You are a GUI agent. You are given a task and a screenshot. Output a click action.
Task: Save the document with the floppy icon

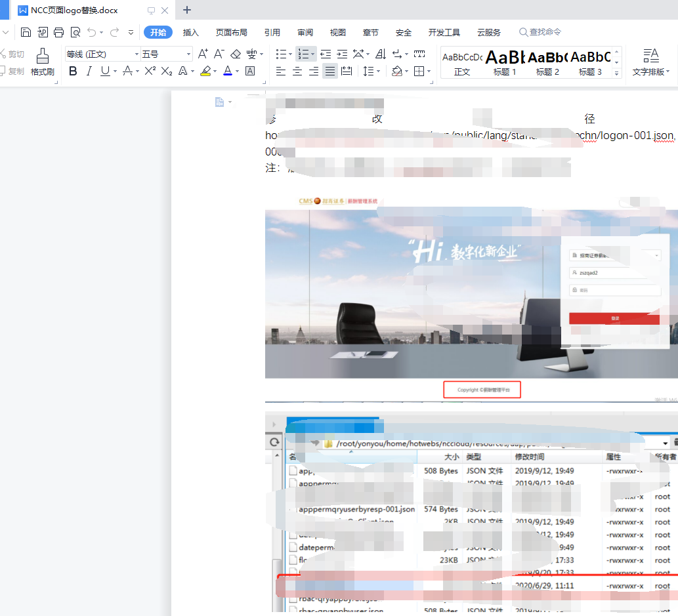tap(26, 32)
